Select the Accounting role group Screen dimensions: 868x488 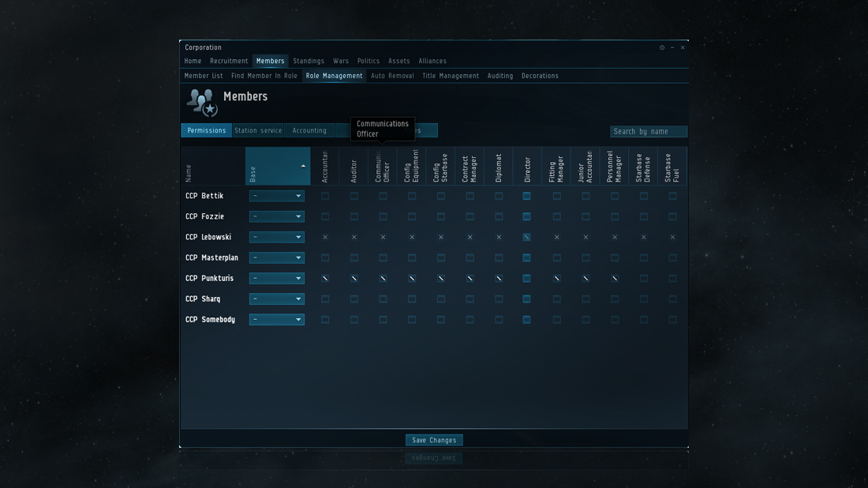pos(309,131)
